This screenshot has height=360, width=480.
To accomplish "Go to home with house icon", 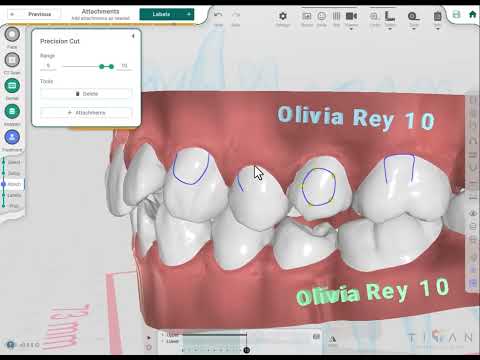I will tap(472, 15).
